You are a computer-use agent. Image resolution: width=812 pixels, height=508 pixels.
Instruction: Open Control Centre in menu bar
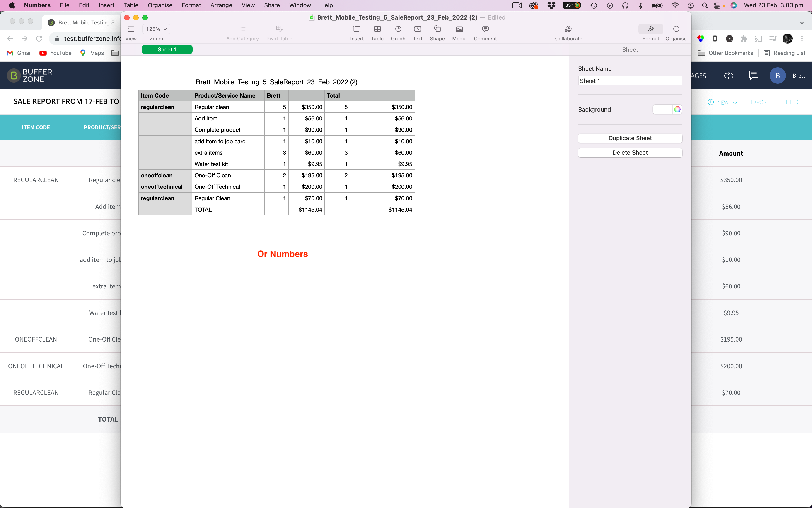[717, 5]
